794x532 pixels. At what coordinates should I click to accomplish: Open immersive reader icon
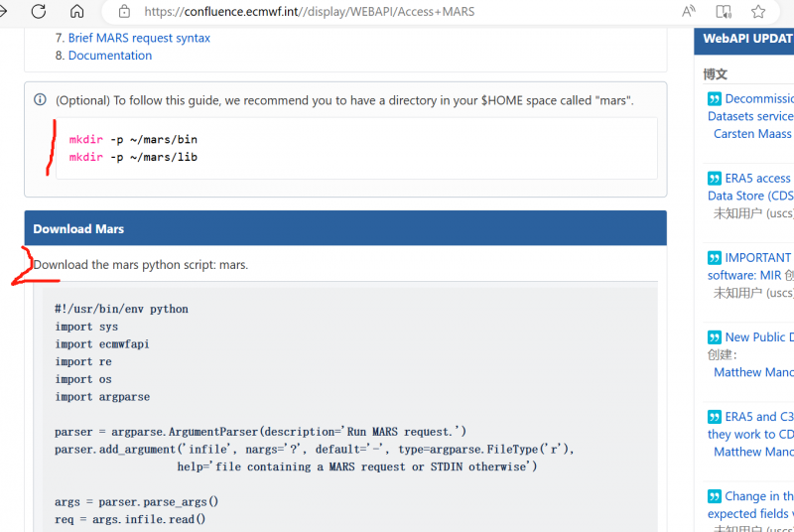(x=724, y=12)
